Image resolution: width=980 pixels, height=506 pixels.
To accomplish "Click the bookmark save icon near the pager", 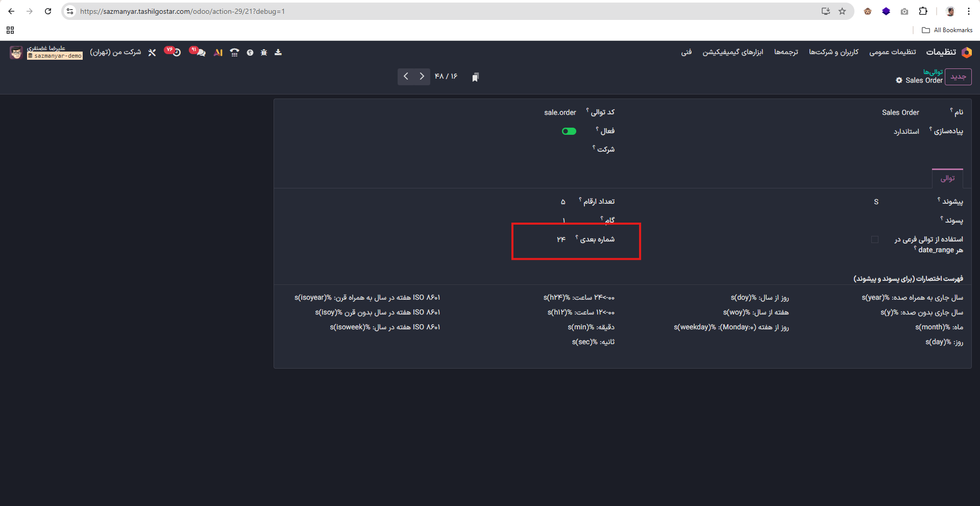I will click(x=475, y=77).
